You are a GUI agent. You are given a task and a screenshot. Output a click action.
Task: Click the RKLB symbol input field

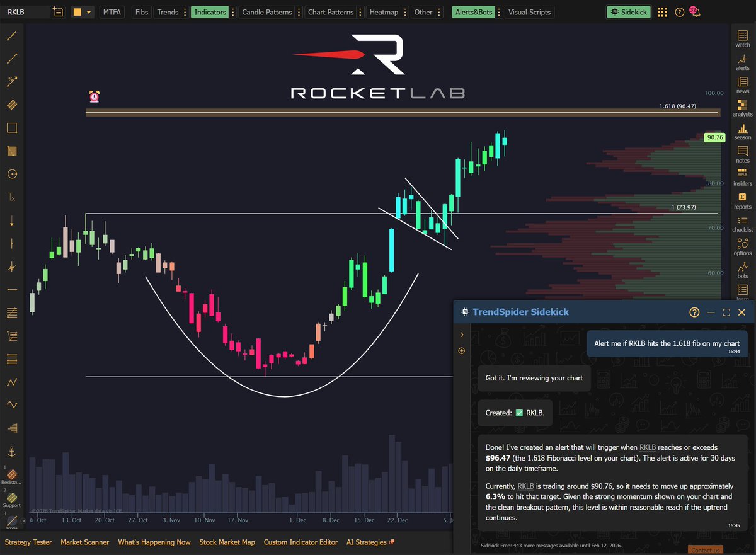pos(28,11)
